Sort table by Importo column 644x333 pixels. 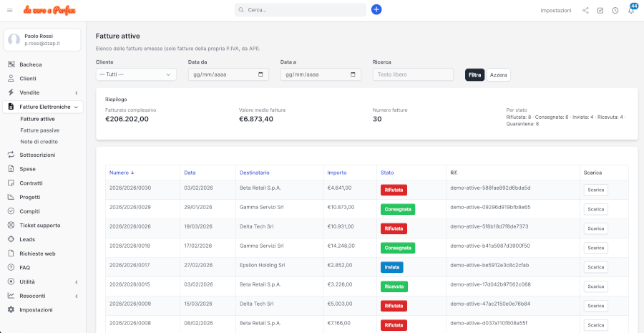pyautogui.click(x=337, y=173)
